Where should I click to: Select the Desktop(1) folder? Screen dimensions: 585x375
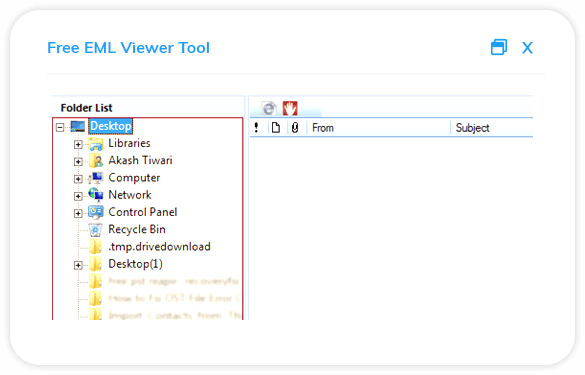coord(135,264)
